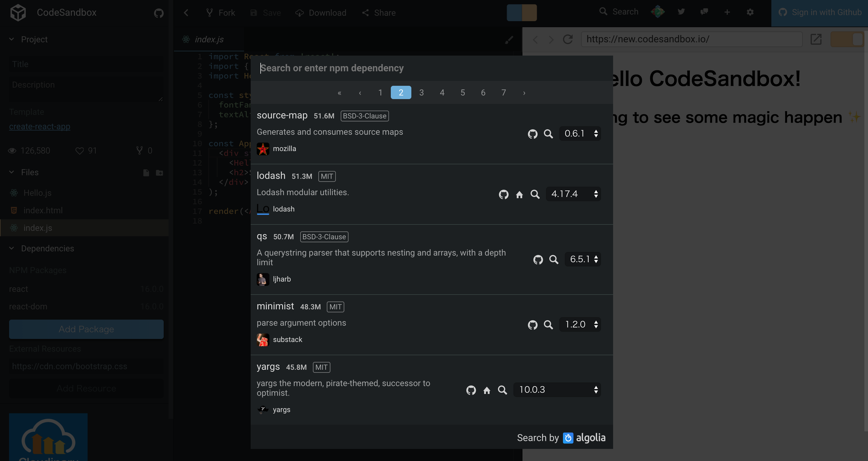Open Hello.js in file tree
The width and height of the screenshot is (868, 461).
coord(37,193)
